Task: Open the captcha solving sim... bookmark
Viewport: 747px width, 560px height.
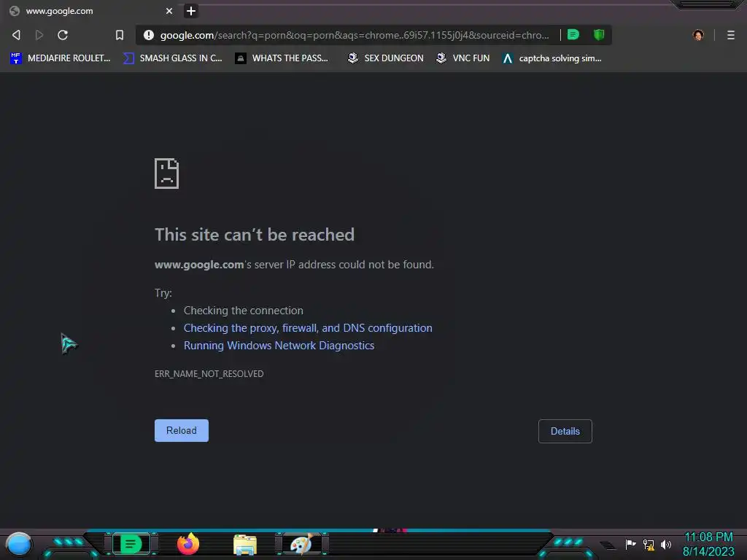Action: point(552,58)
